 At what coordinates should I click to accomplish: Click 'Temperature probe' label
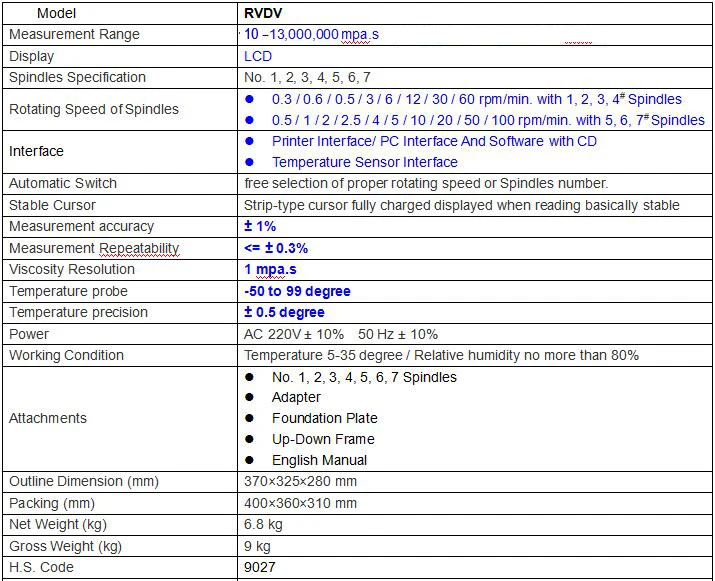[x=68, y=291]
